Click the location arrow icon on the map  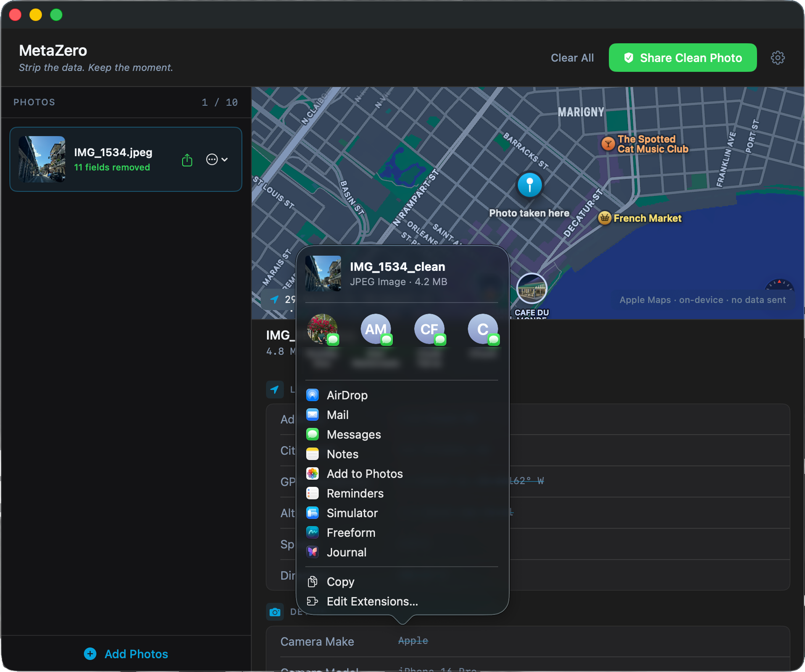click(274, 299)
